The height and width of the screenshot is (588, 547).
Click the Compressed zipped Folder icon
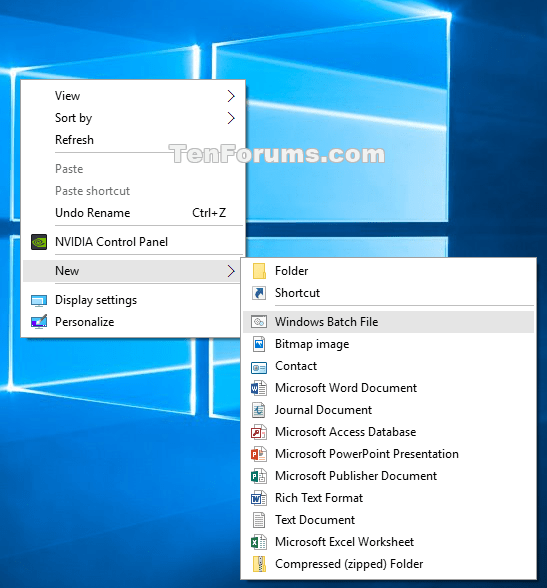(x=259, y=564)
